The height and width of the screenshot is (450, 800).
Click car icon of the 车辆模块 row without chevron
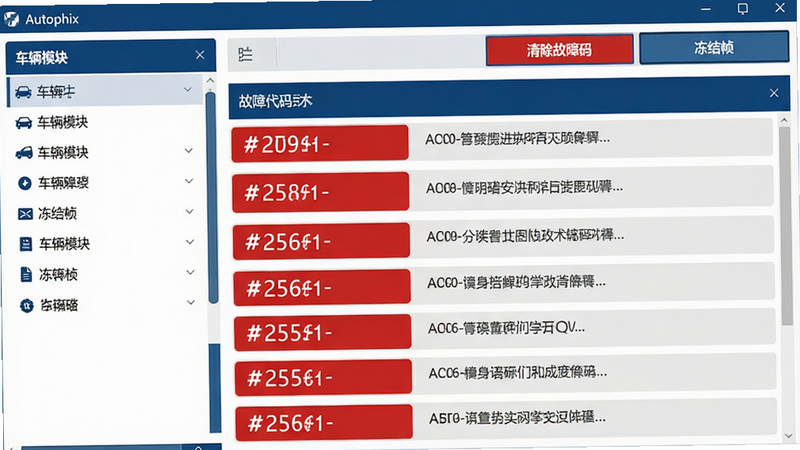coord(23,122)
